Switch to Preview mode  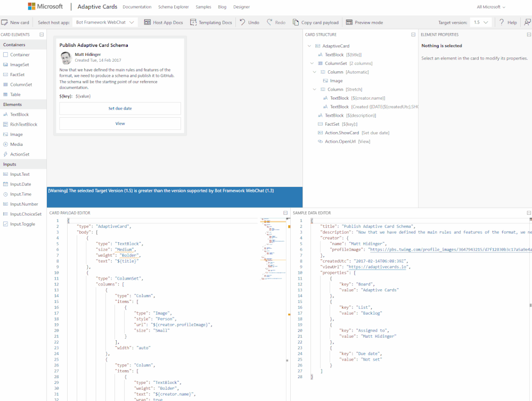364,22
